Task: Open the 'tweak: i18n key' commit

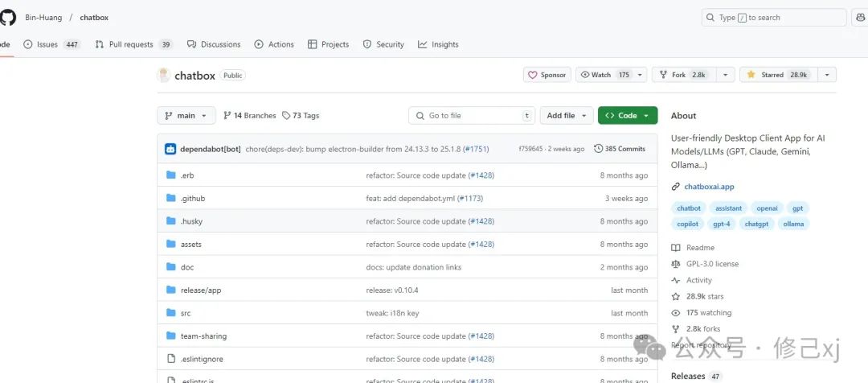Action: click(x=392, y=313)
